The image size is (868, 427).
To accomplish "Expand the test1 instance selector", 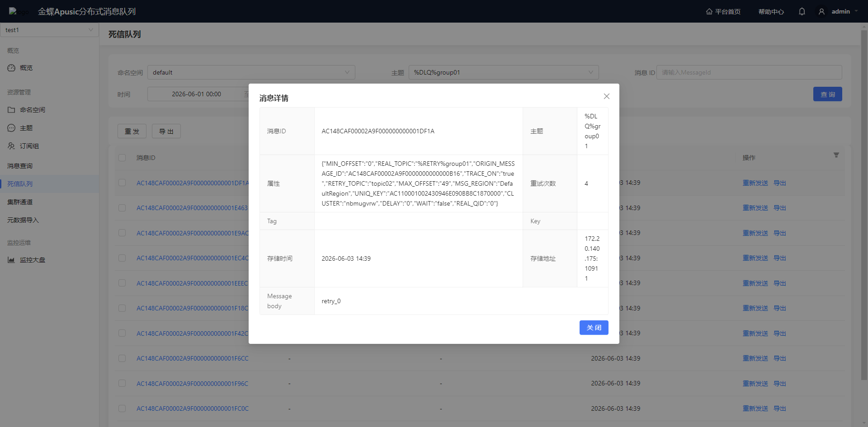I will point(49,30).
